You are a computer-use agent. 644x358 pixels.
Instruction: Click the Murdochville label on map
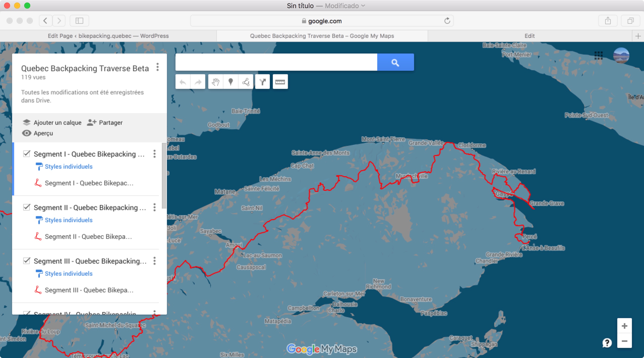(x=412, y=176)
